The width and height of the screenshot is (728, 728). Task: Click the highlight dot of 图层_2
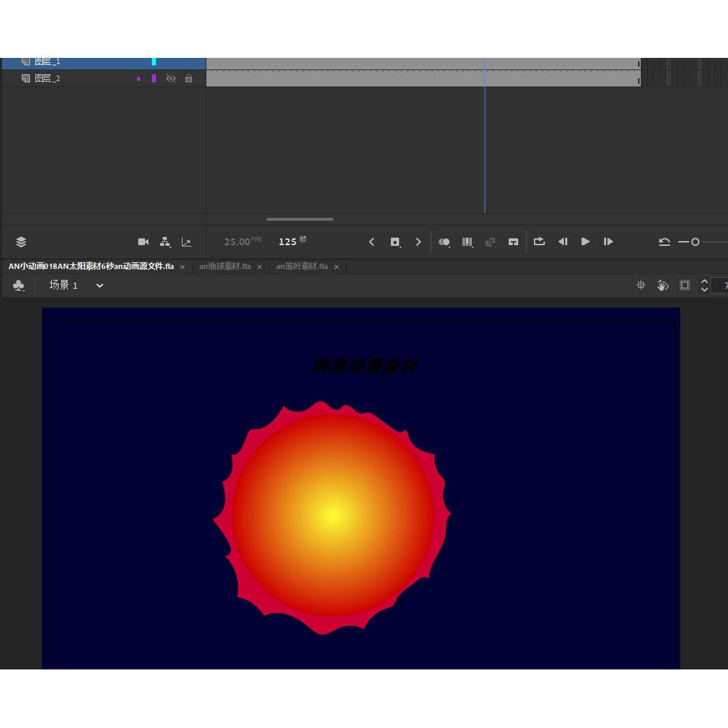138,79
